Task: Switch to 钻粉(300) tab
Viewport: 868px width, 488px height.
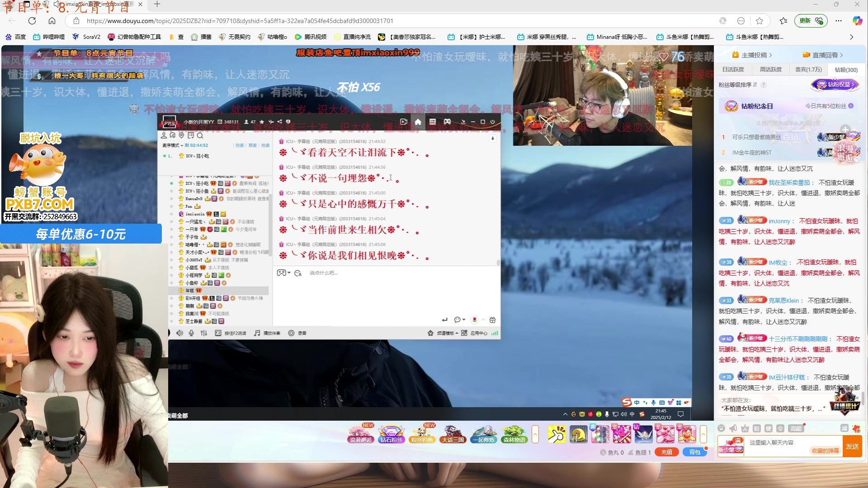Action: point(846,70)
